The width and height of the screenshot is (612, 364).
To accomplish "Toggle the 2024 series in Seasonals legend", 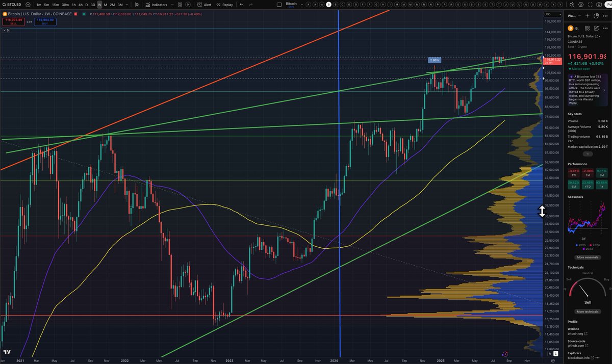I will click(x=594, y=245).
